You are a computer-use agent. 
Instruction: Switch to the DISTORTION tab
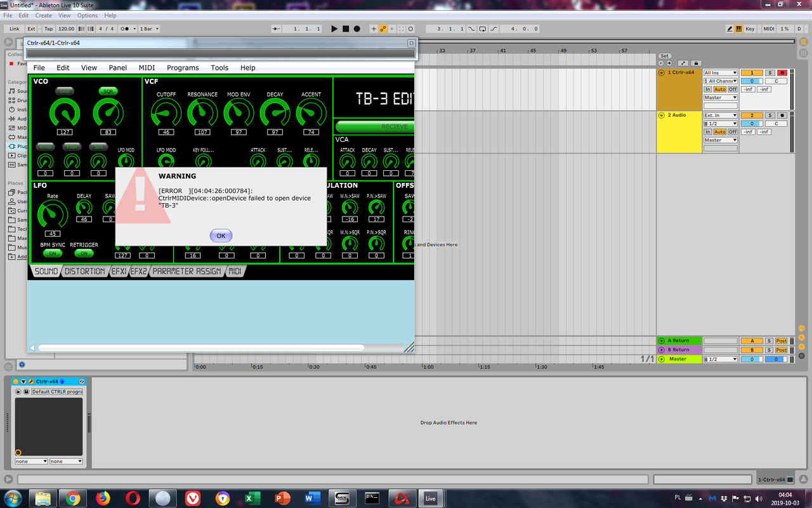[84, 271]
